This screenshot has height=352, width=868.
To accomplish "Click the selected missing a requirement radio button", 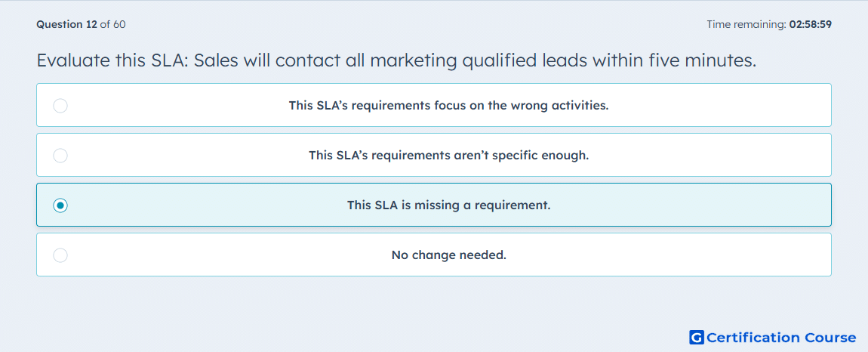I will tap(60, 205).
